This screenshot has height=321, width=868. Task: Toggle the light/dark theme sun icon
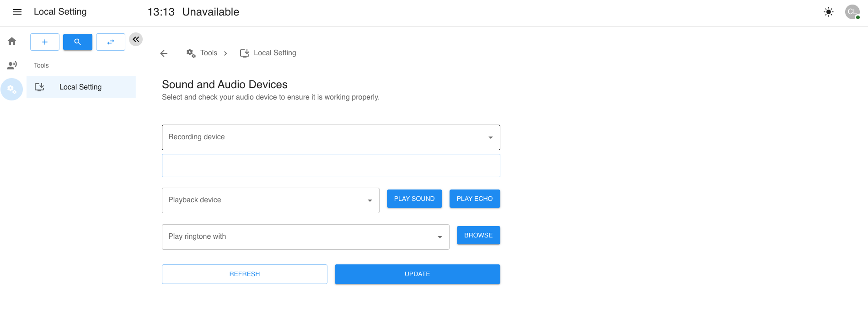[x=828, y=12]
